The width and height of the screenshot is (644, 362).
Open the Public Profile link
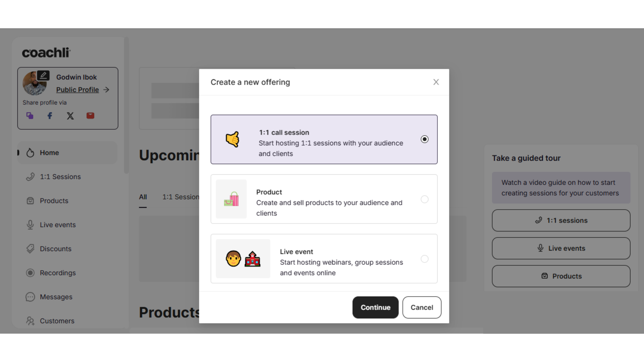click(x=78, y=90)
